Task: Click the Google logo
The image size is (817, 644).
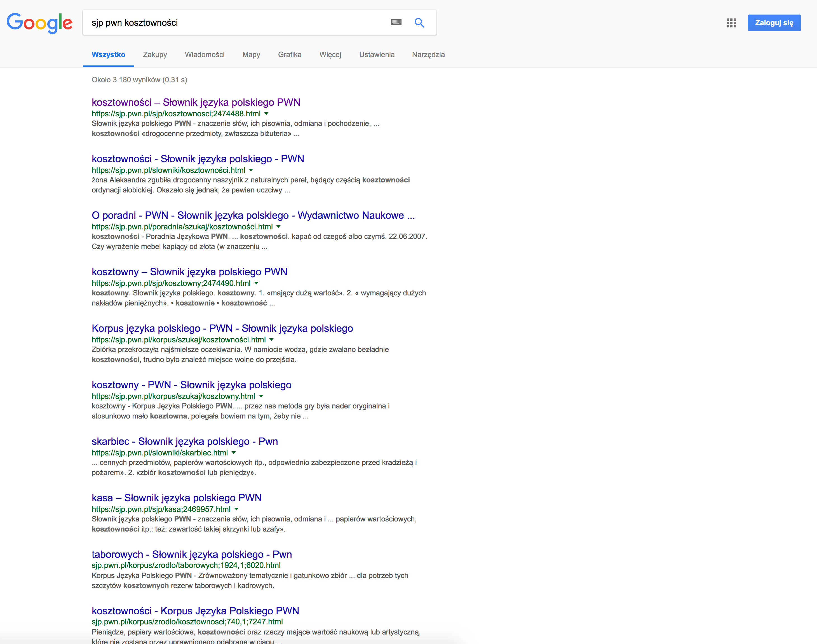Action: click(39, 23)
